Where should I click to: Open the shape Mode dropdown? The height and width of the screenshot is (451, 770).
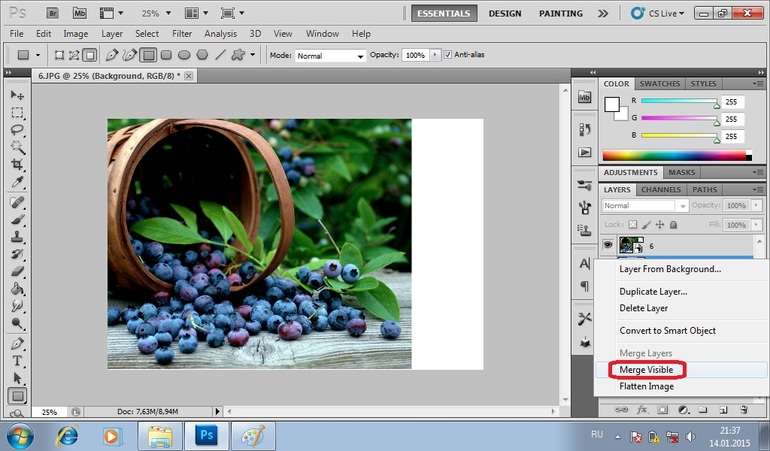point(330,56)
